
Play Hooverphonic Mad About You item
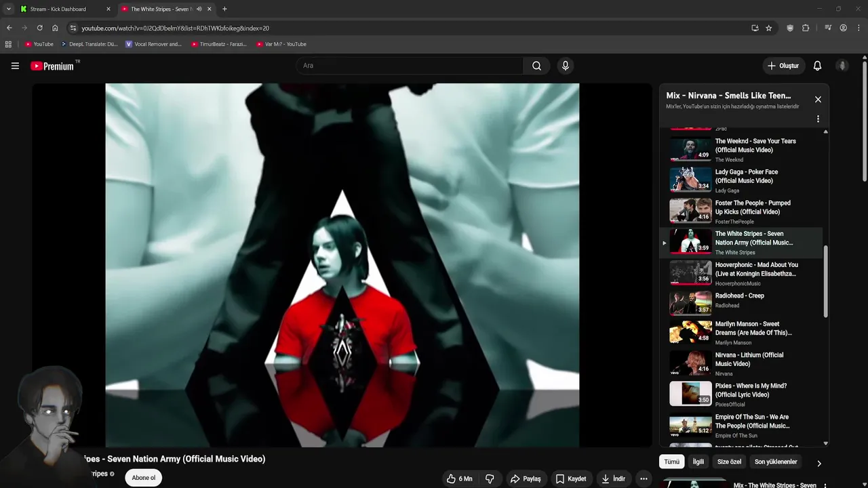(741, 274)
